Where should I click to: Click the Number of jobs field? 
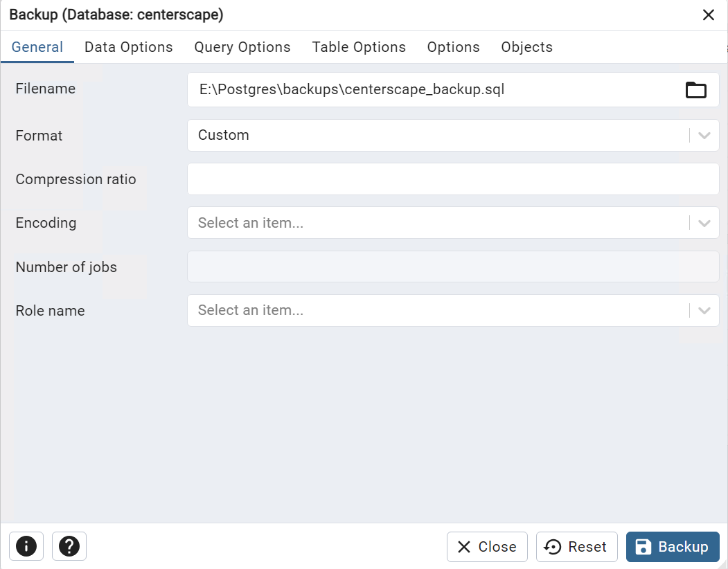tap(453, 267)
